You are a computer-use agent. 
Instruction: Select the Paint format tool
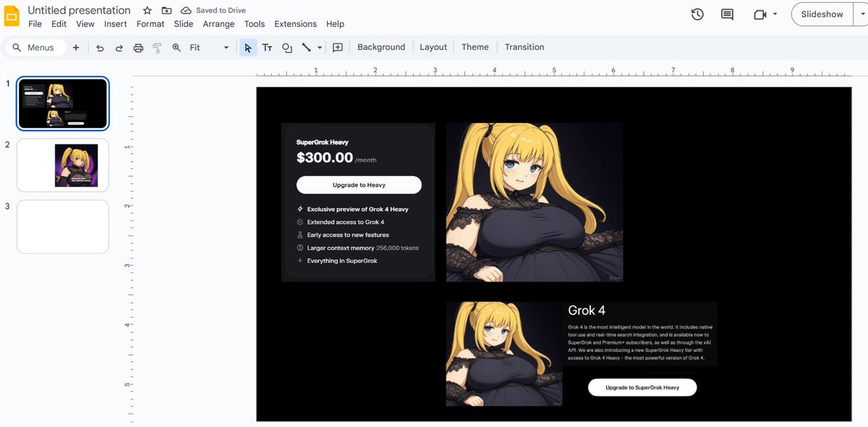[x=156, y=47]
